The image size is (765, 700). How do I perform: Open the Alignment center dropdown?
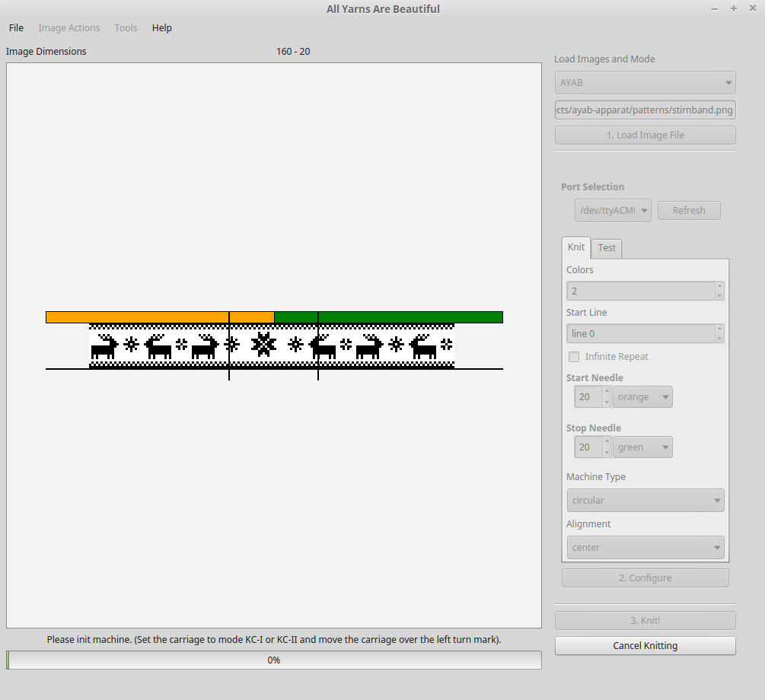645,548
